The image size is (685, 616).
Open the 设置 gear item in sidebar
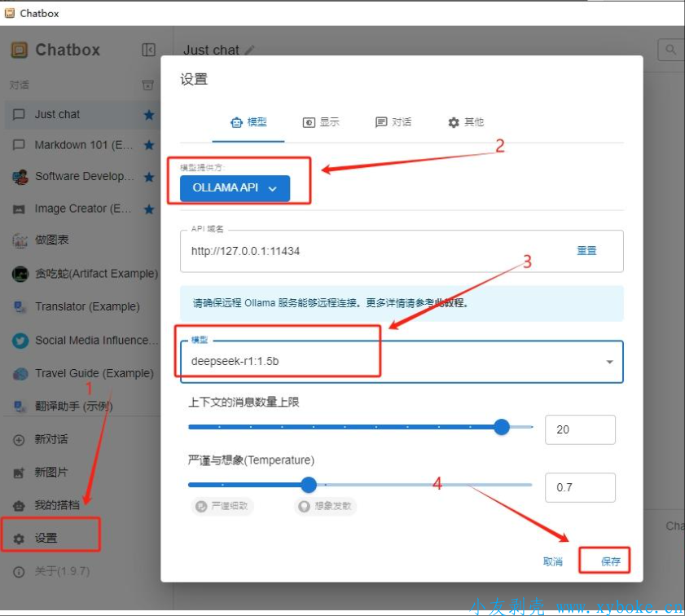46,538
